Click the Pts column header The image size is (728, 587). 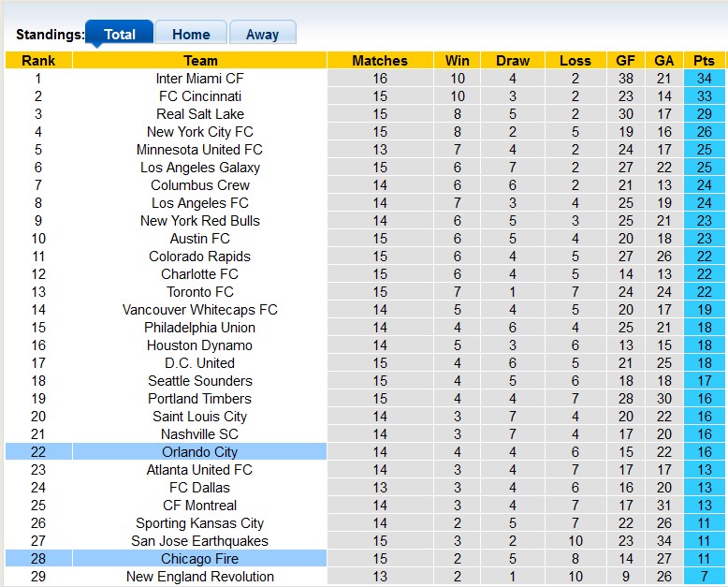(x=704, y=61)
